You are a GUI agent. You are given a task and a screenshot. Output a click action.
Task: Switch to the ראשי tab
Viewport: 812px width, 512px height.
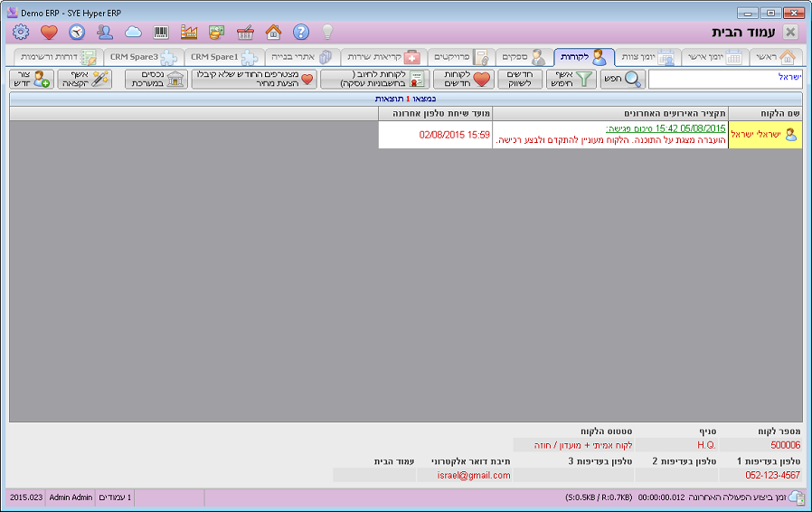pos(776,57)
